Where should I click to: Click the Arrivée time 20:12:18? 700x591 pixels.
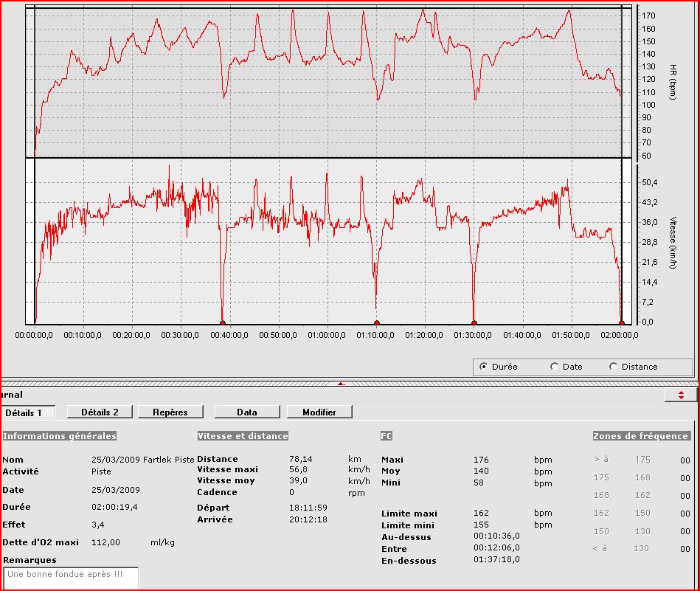pos(308,519)
